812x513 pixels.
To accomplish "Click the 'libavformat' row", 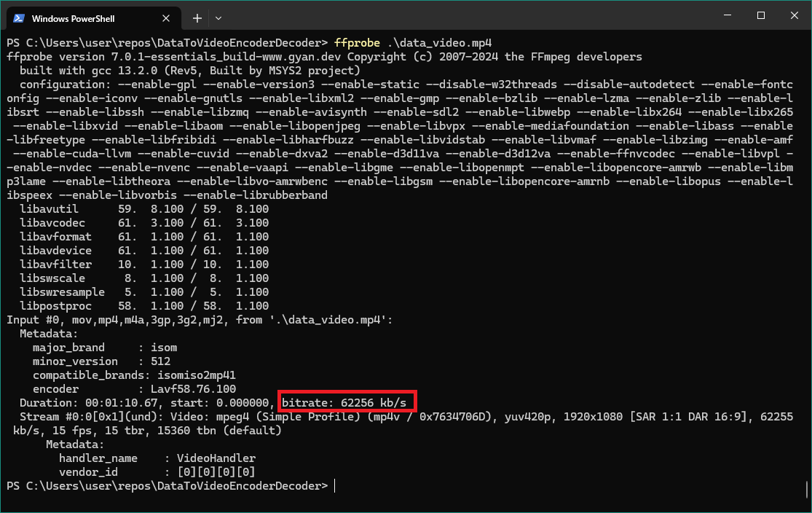I will [144, 237].
